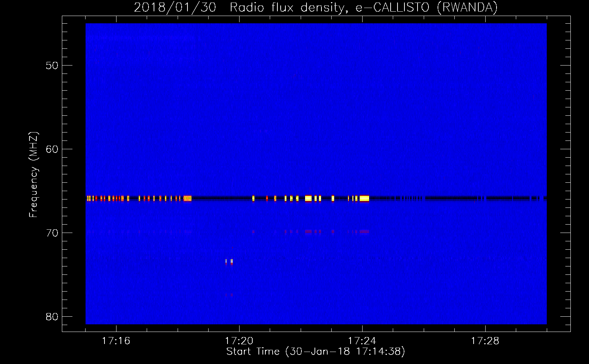The height and width of the screenshot is (364, 589).
Task: Click the yellow burst block near 17:18
Action: pos(187,198)
